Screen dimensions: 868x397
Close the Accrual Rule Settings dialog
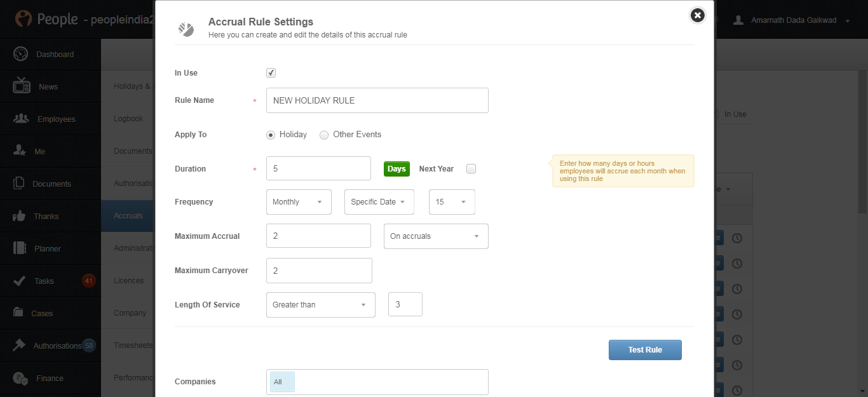[x=698, y=15]
